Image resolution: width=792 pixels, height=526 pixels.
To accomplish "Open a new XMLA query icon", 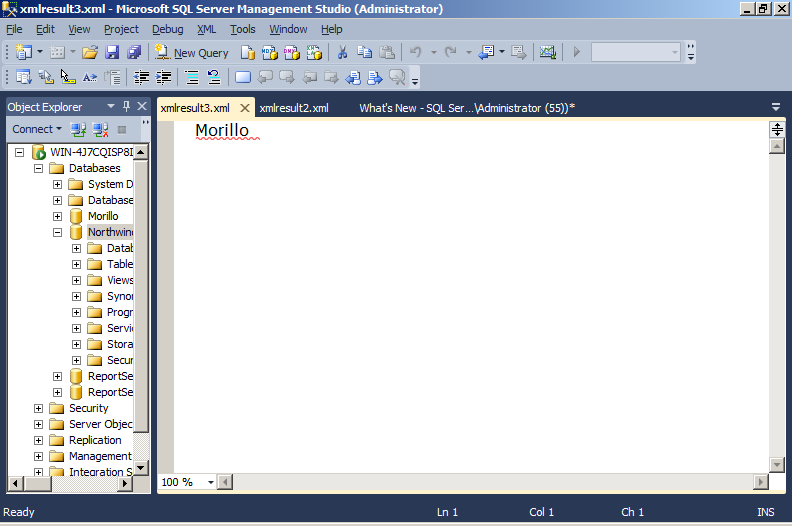I will pos(314,52).
